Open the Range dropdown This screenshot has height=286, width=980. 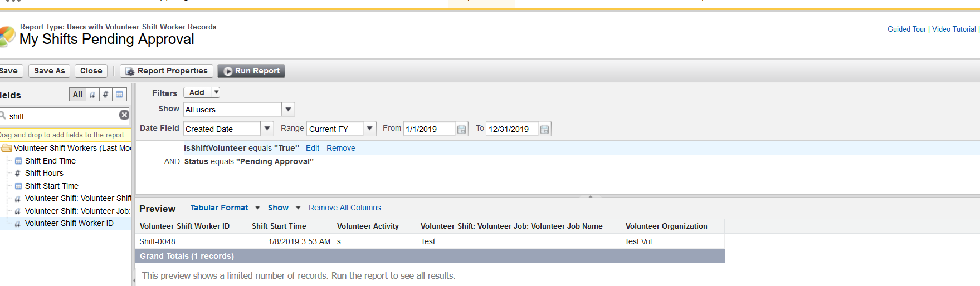(x=370, y=129)
